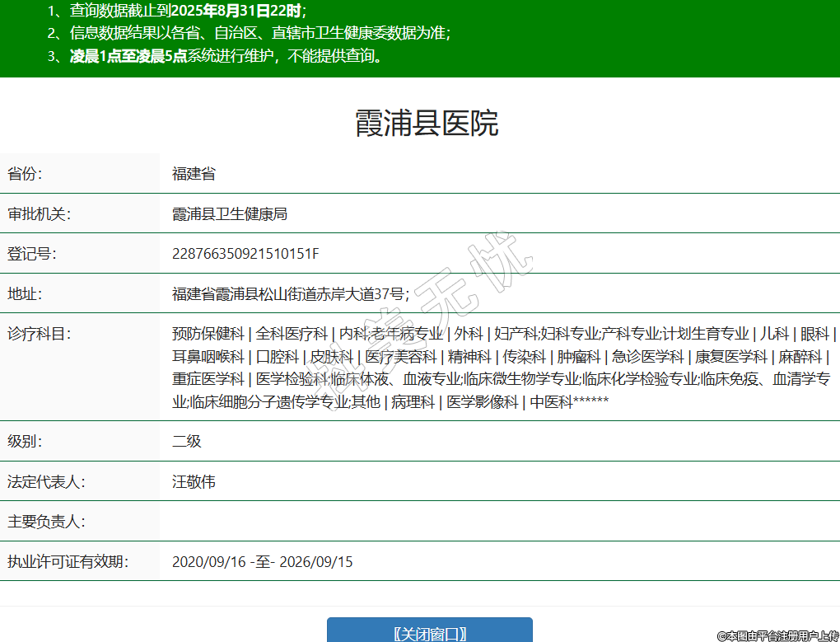Click registration number 228766350921510151F

[245, 254]
